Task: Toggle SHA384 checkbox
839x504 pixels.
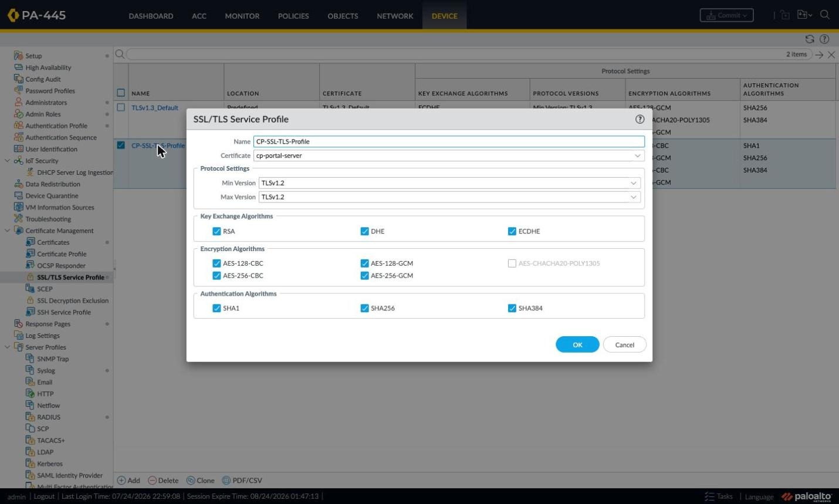Action: coord(512,308)
